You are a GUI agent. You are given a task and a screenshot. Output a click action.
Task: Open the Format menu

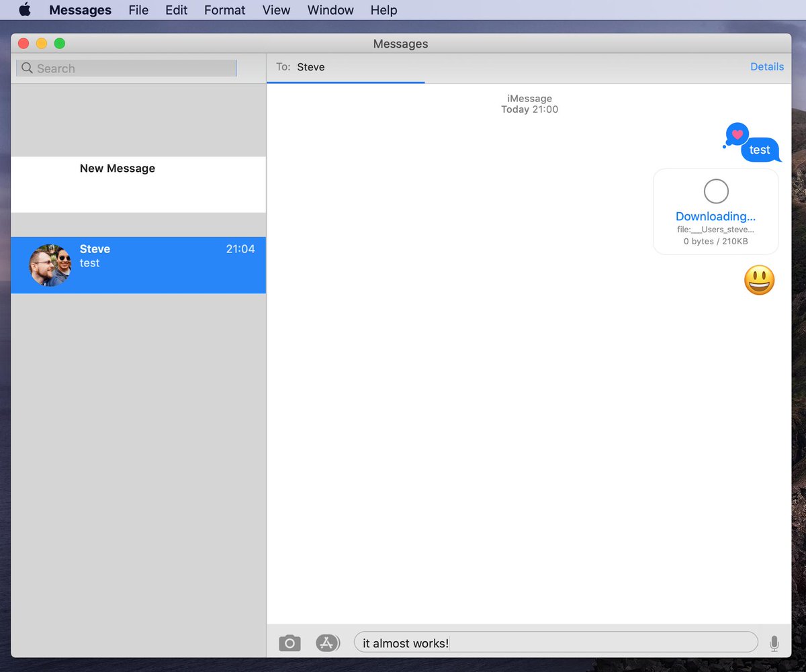pos(224,10)
